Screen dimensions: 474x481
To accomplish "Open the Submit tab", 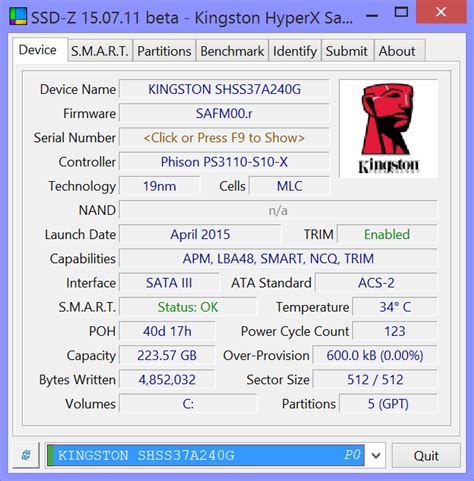I will click(347, 51).
